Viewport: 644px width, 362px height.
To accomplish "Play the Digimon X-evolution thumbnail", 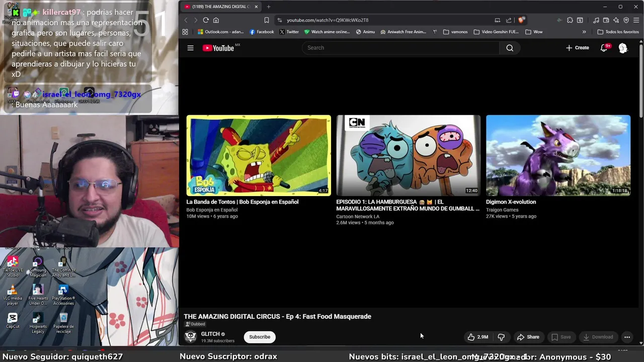I will 558,155.
